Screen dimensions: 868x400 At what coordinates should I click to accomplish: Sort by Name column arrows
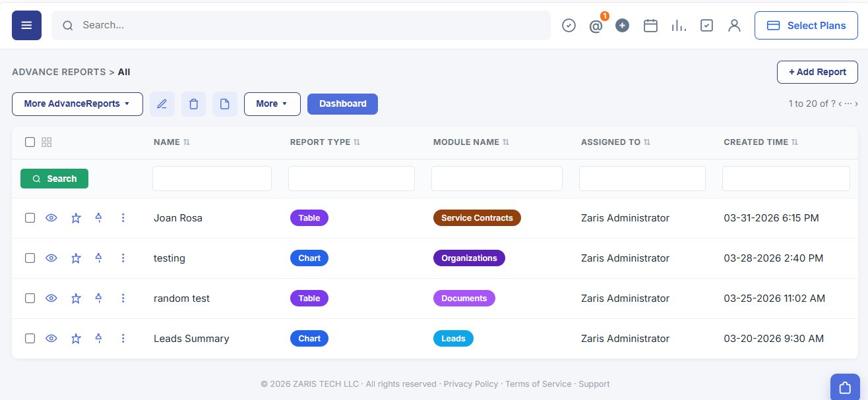coord(186,142)
